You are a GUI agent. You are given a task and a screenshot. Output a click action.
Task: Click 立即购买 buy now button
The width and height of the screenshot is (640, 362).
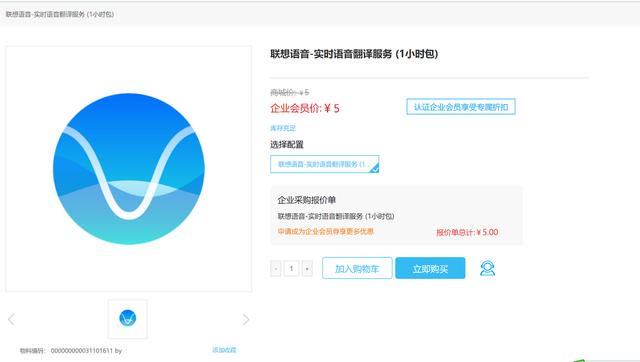(430, 268)
